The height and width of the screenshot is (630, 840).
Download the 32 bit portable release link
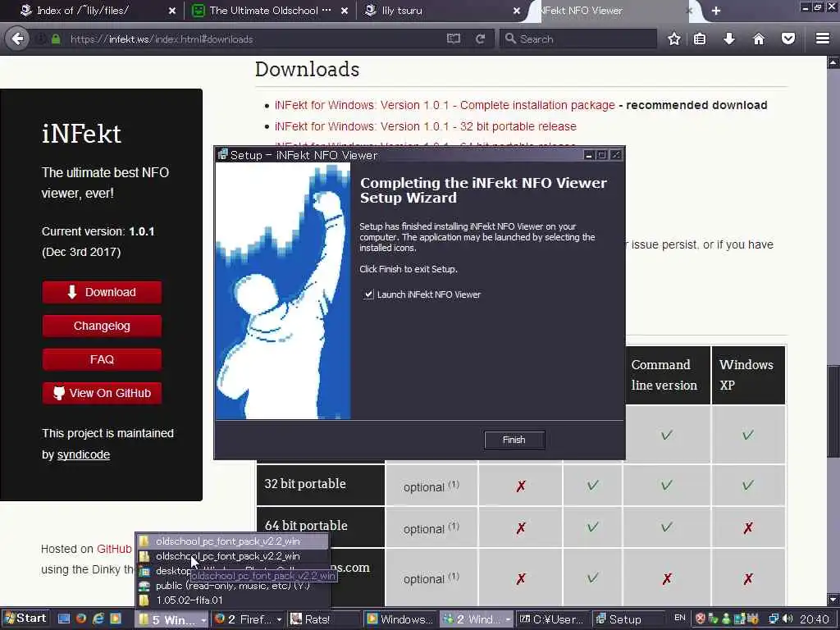[426, 126]
